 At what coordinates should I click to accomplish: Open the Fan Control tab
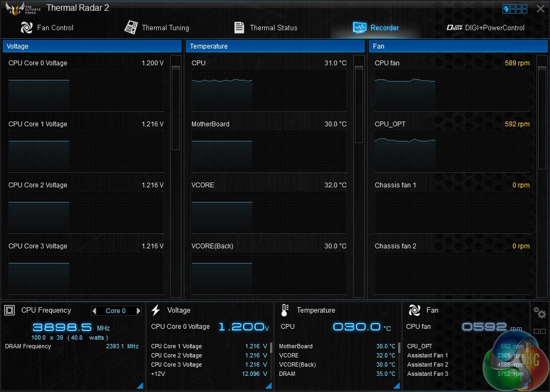(x=47, y=28)
